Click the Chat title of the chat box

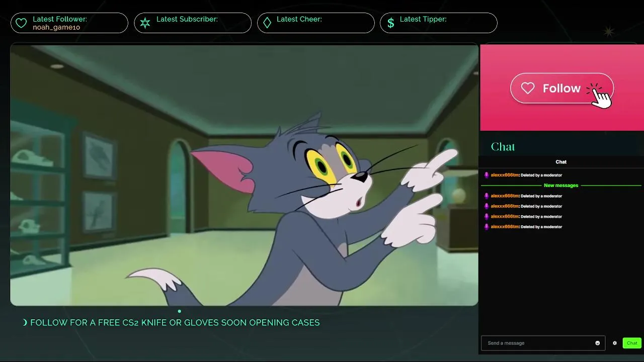(561, 162)
